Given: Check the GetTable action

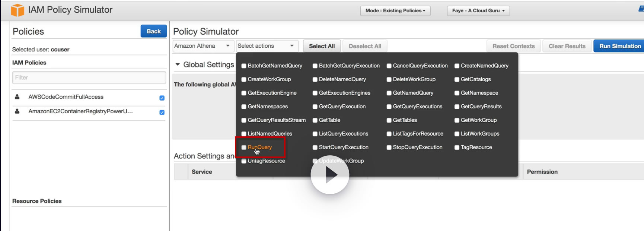Looking at the screenshot, I should click(x=315, y=120).
